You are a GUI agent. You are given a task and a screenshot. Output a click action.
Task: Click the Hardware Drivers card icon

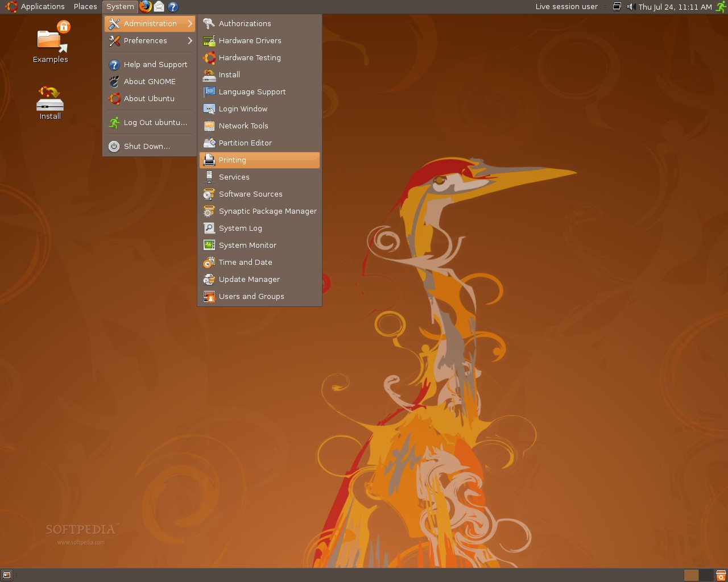coord(209,40)
